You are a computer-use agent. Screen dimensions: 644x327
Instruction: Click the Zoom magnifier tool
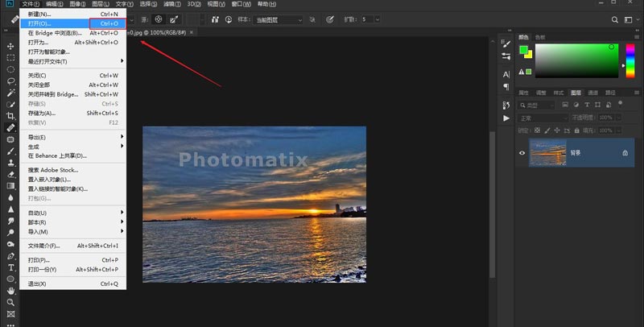coord(11,302)
